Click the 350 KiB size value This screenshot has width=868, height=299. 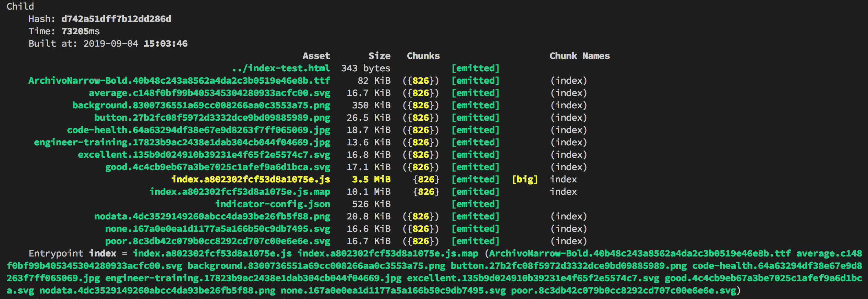pyautogui.click(x=371, y=105)
